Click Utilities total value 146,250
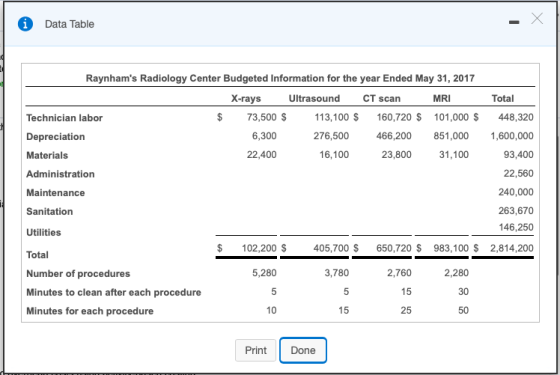This screenshot has height=375, width=560. point(516,227)
